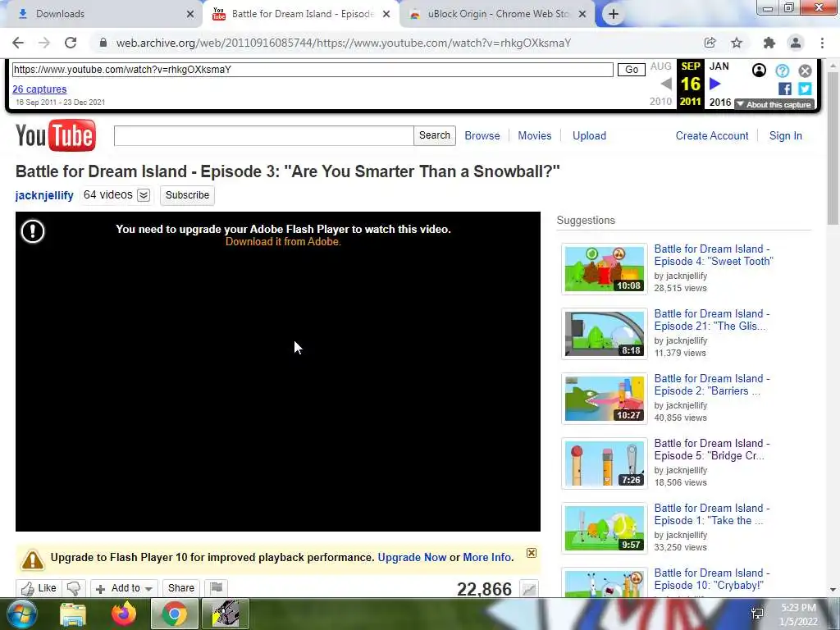The width and height of the screenshot is (840, 630).
Task: Select the Battle for Dream Island tab
Action: pos(301,14)
